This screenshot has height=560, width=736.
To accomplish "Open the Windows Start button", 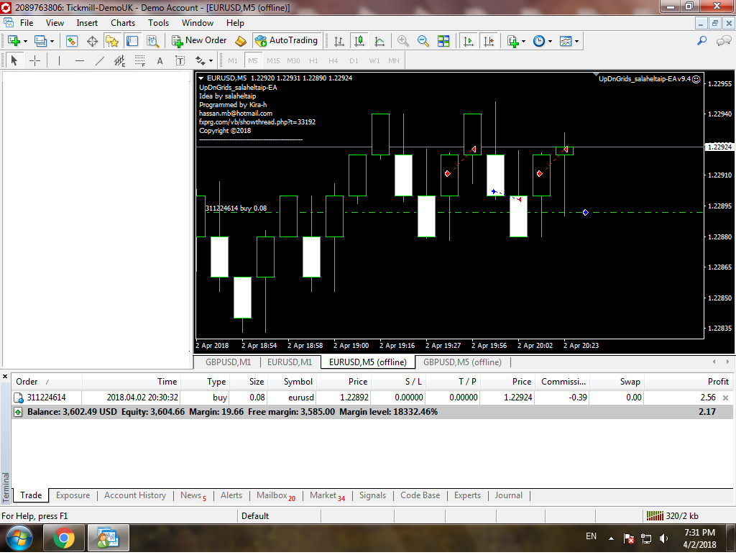I will tap(19, 538).
